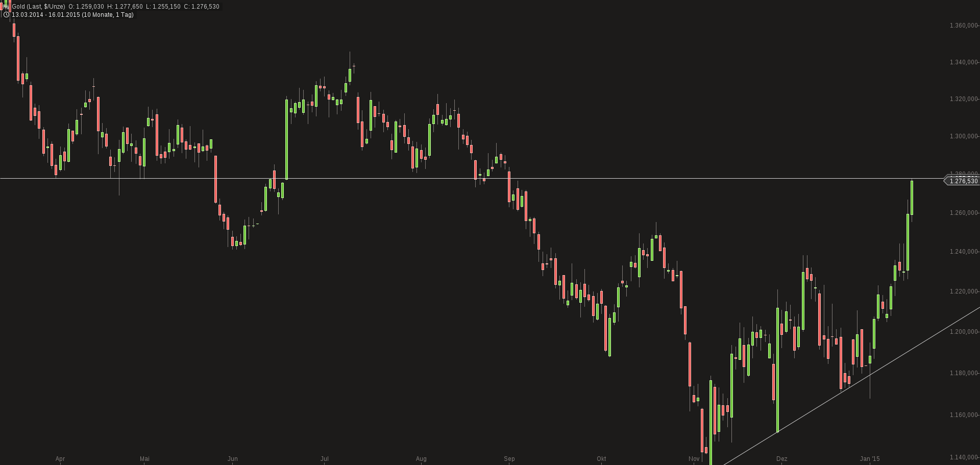This screenshot has height=465, width=980.
Task: Click the 1.360,000 price axis label
Action: click(963, 26)
